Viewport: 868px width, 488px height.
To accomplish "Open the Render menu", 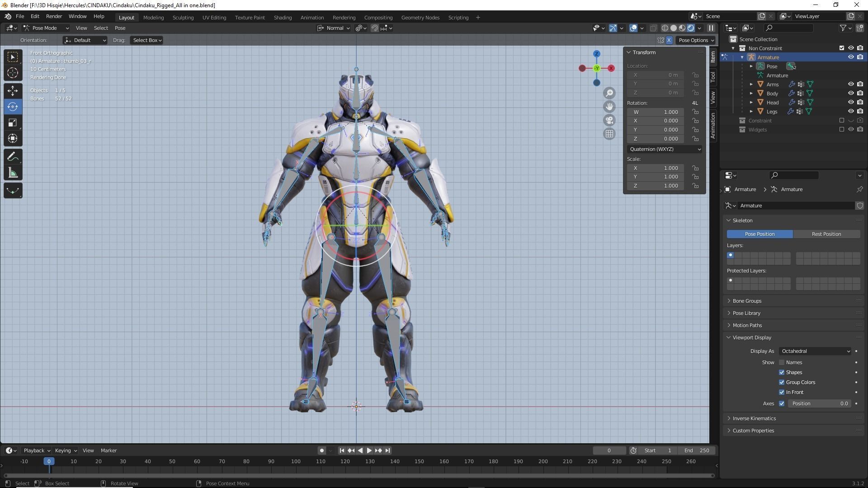I will 54,16.
